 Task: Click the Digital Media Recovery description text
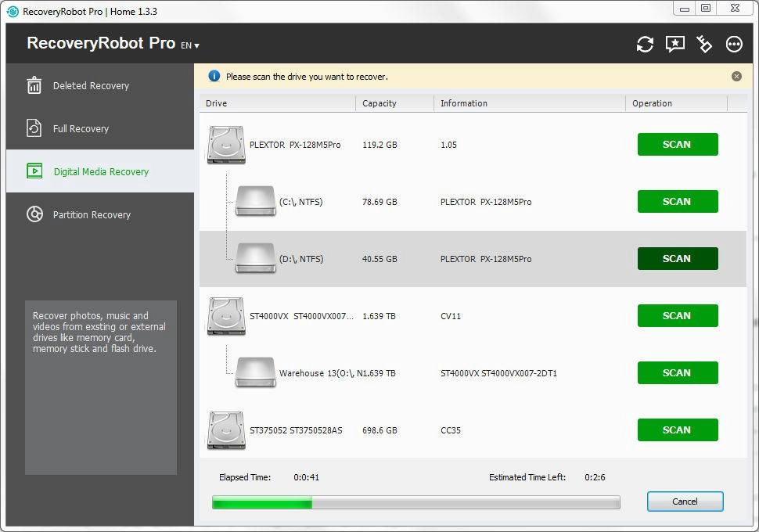click(99, 332)
